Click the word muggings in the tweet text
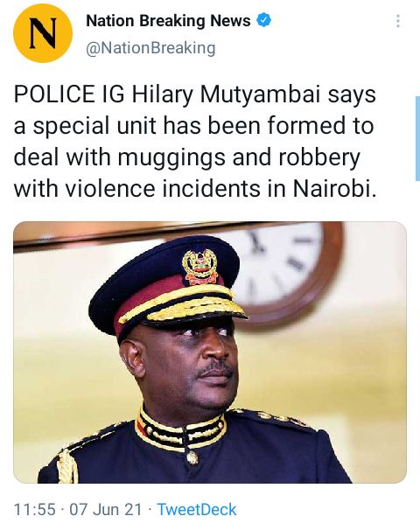Screen dimensions: 420x530 pos(171,159)
